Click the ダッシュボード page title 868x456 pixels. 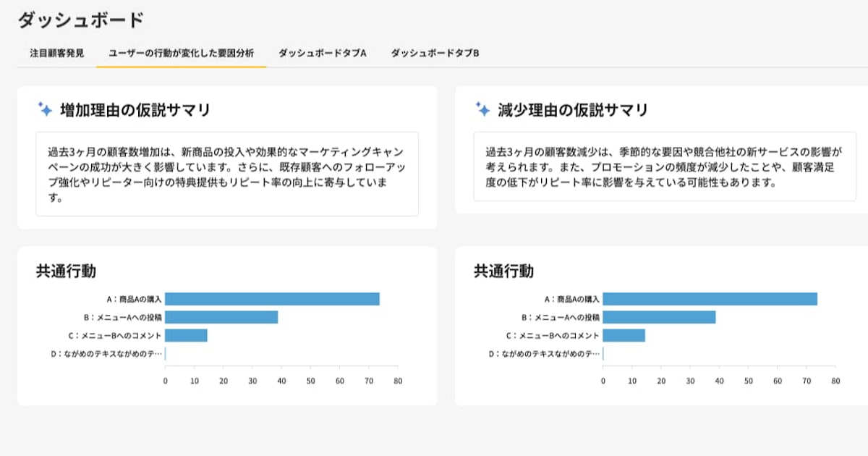[x=80, y=20]
